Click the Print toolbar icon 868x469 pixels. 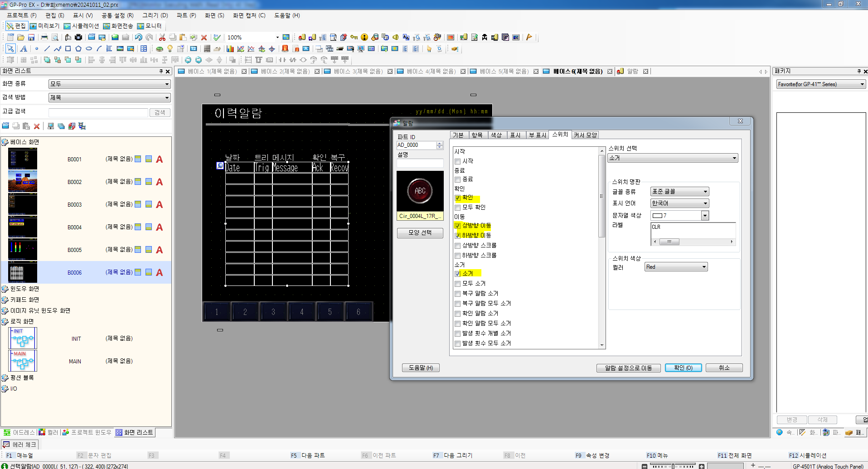[44, 37]
